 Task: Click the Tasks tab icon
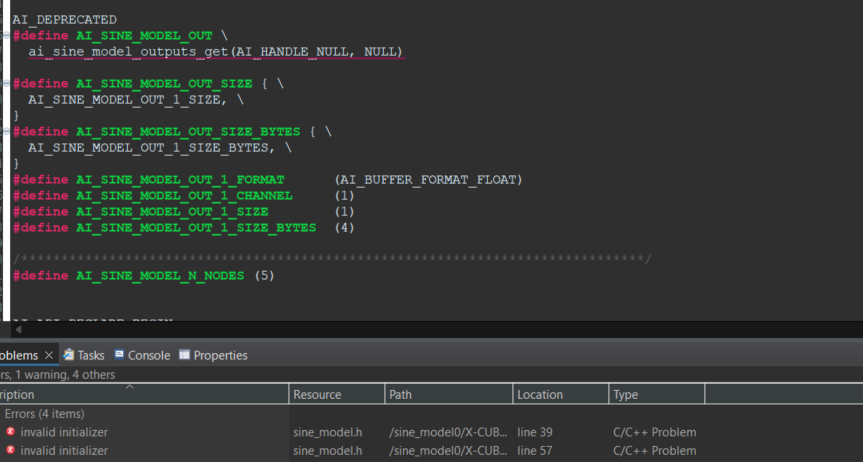[x=68, y=355]
